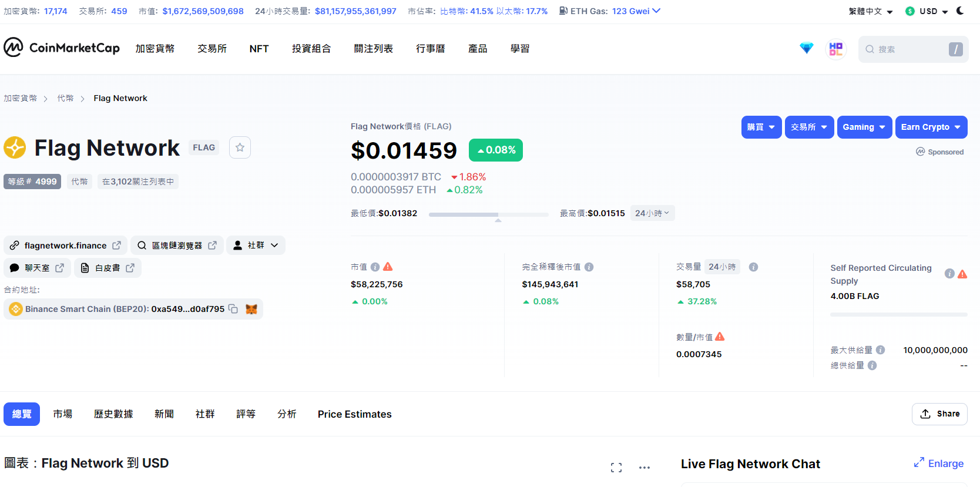Screen dimensions: 980x487
Task: Click the 代幣 breadcrumb link
Action: click(65, 98)
